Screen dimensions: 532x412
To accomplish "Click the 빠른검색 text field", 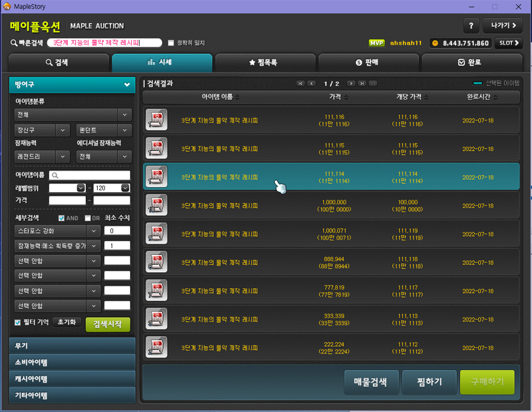I will pos(104,43).
